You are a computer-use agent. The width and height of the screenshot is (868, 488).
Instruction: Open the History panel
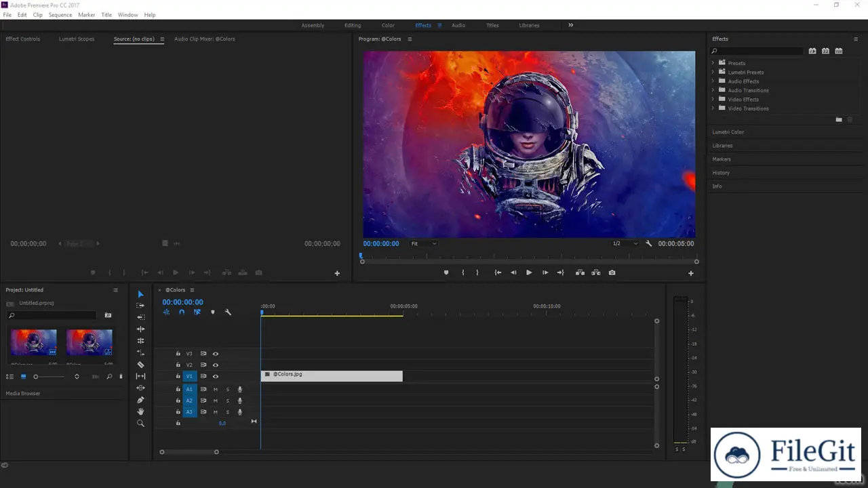[x=721, y=173]
